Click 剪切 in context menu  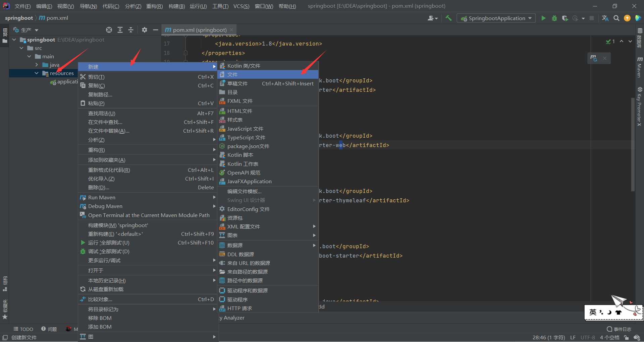tap(148, 77)
